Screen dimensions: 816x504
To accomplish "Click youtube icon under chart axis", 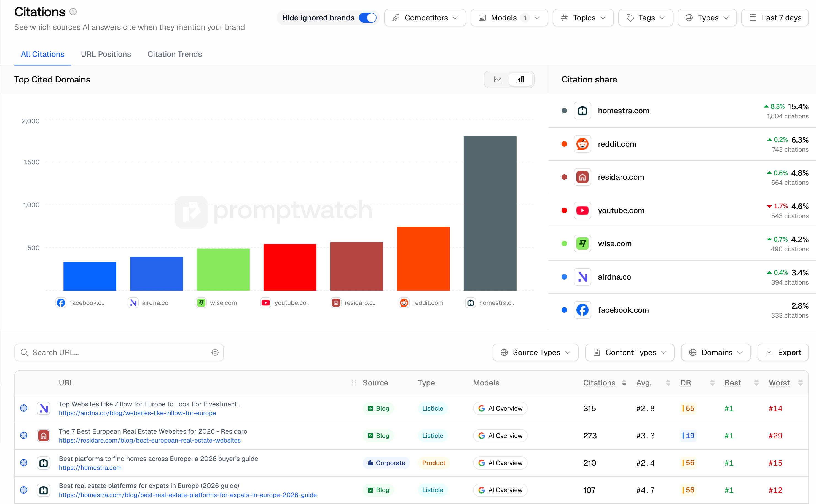I will point(265,303).
